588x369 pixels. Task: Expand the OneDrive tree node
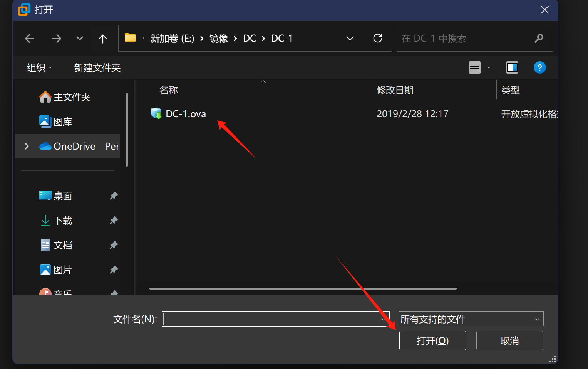pyautogui.click(x=26, y=146)
